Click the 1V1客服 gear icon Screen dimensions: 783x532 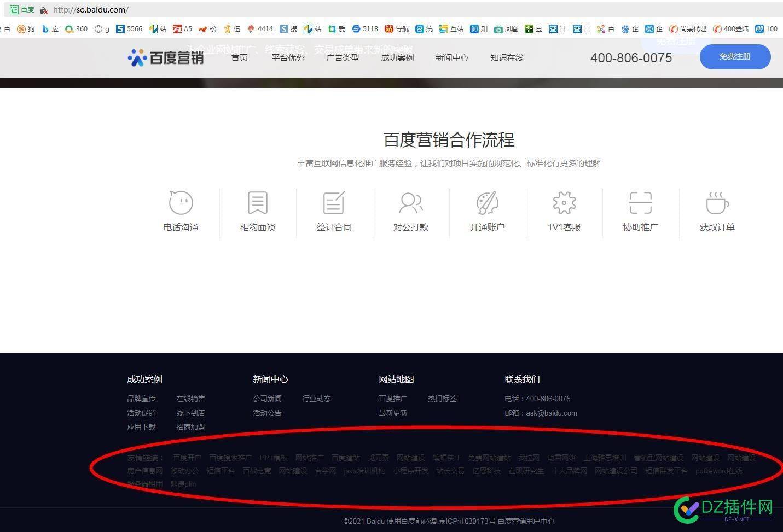point(564,203)
